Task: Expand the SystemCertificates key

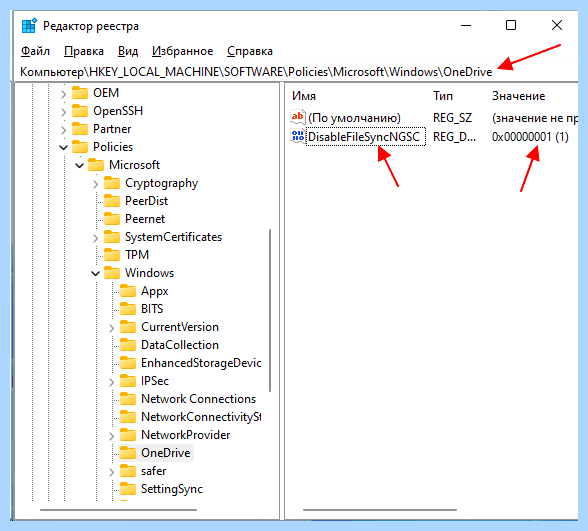Action: 96,238
